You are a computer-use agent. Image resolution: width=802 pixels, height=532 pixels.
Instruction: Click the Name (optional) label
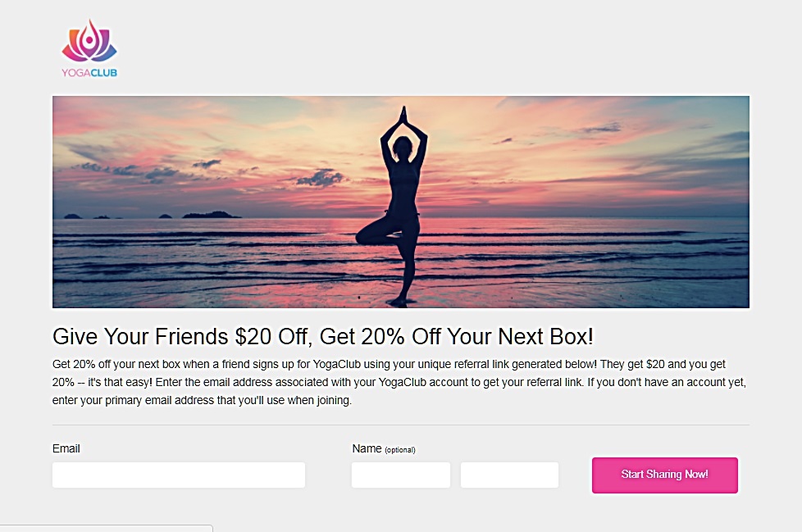(x=365, y=448)
